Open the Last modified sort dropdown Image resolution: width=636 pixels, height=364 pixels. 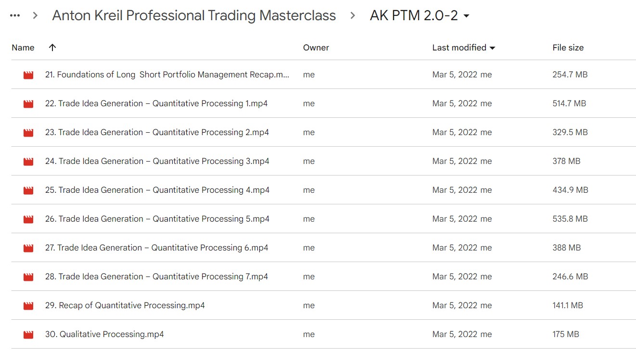point(493,48)
